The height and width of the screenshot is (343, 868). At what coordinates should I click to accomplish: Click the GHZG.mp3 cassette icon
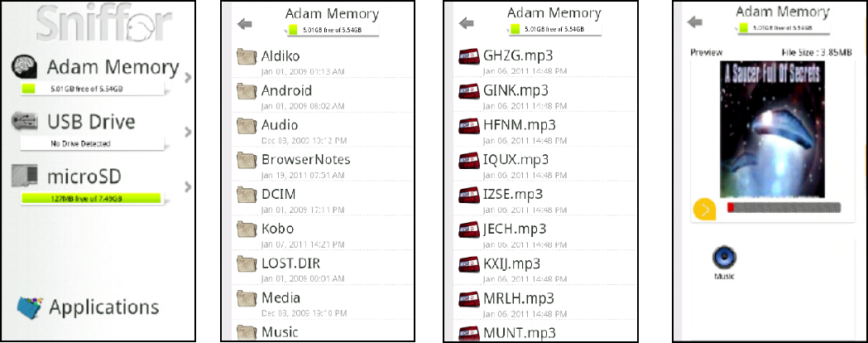click(469, 56)
